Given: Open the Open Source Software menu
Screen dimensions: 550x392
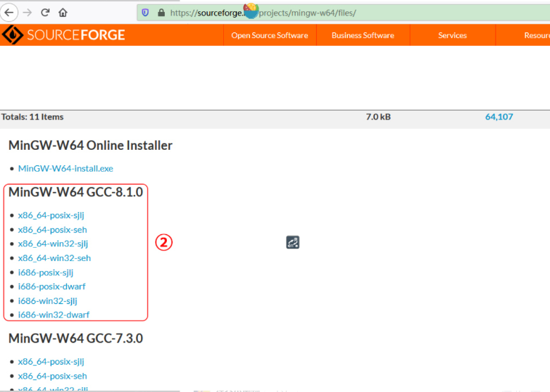Looking at the screenshot, I should (269, 35).
